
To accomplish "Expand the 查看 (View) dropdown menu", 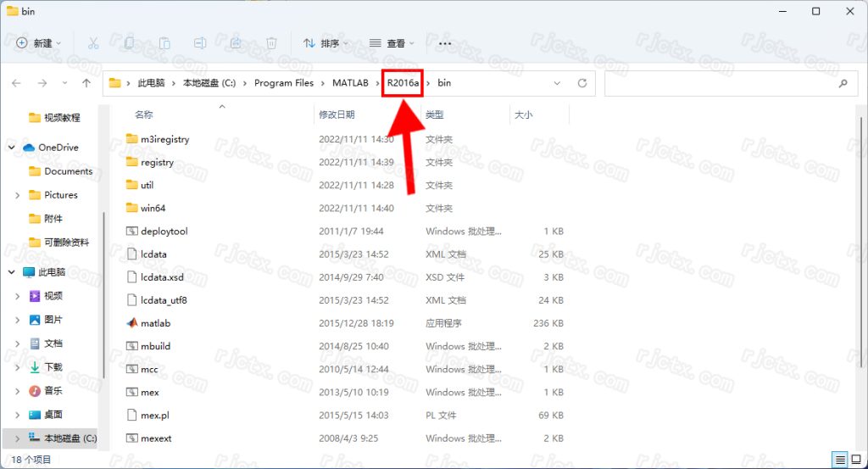I will tap(392, 43).
